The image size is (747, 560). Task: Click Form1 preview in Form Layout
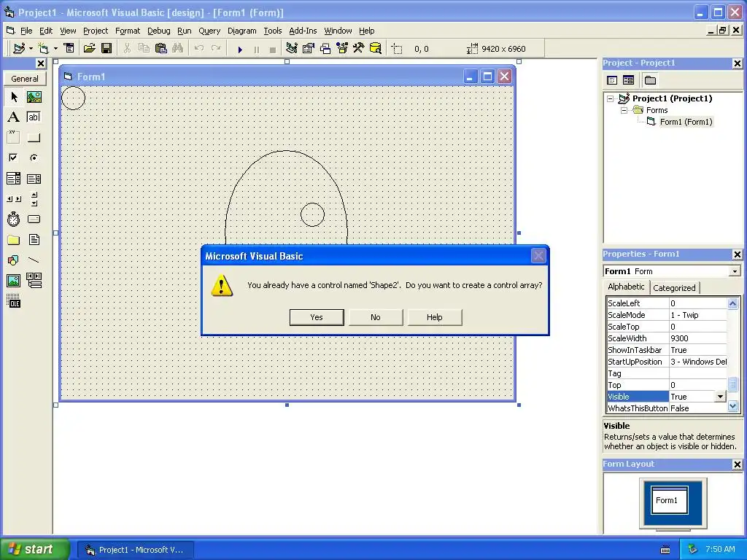click(x=670, y=500)
